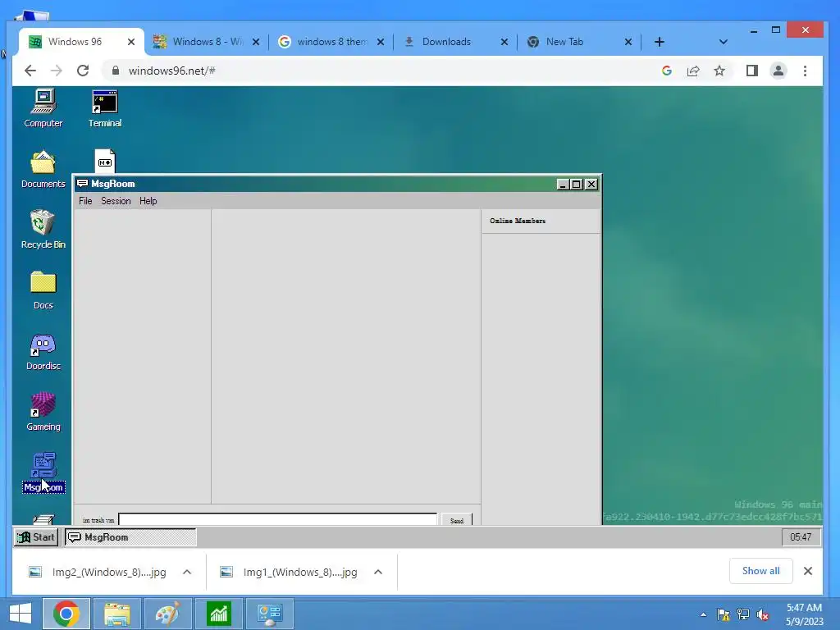Image resolution: width=840 pixels, height=630 pixels.
Task: Open the Computer desktop icon
Action: tap(43, 108)
